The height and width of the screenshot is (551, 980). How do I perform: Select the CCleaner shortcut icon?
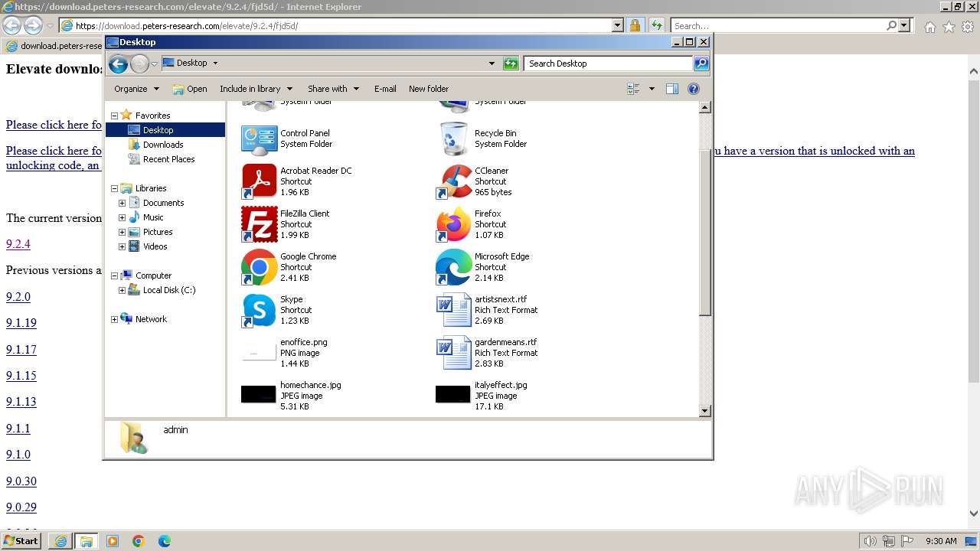(x=453, y=181)
